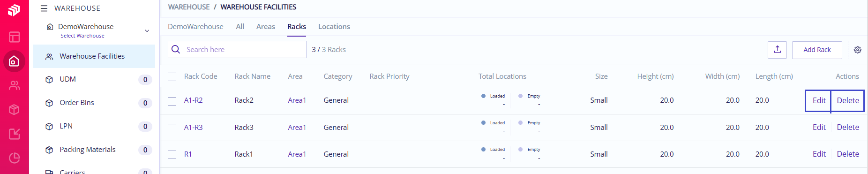Open the Areas tab
Screen dimensions: 868x174
coord(266,27)
